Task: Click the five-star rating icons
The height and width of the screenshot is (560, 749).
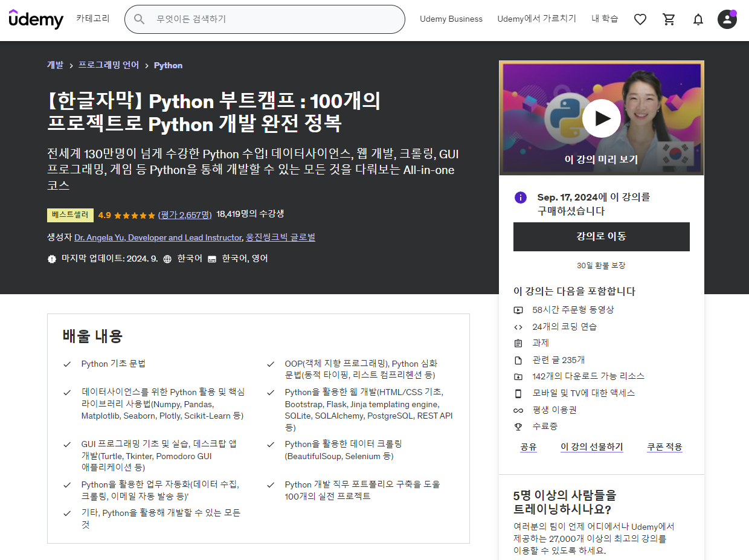Action: pos(134,215)
